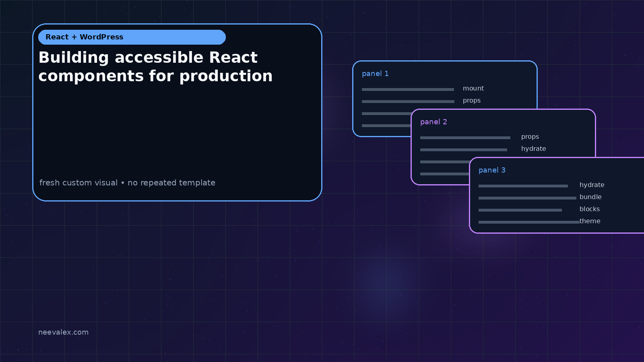Click the grey bar beside 'mount'
The height and width of the screenshot is (362, 644).
(408, 89)
